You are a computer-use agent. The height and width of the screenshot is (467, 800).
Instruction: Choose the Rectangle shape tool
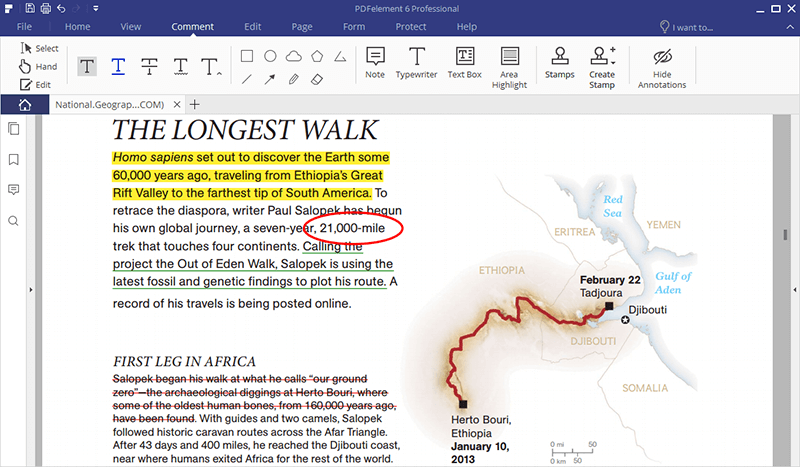[247, 56]
